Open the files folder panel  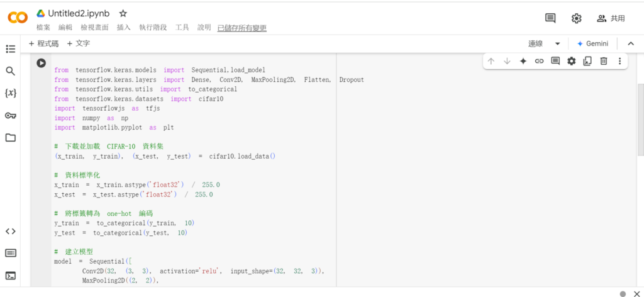[10, 137]
